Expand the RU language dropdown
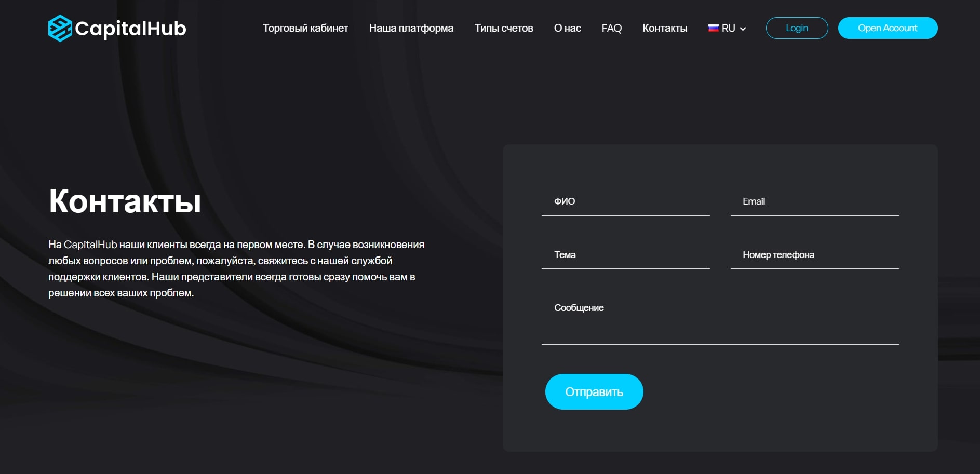This screenshot has width=980, height=474. coord(727,28)
